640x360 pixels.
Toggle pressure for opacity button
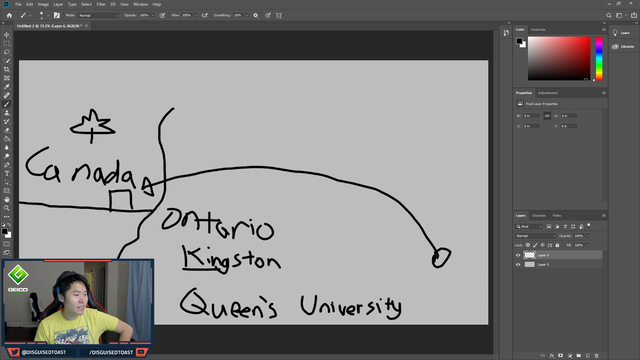point(162,16)
